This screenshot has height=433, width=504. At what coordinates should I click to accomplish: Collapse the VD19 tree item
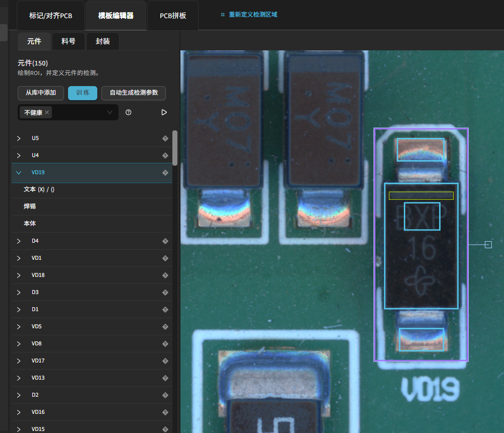click(19, 172)
